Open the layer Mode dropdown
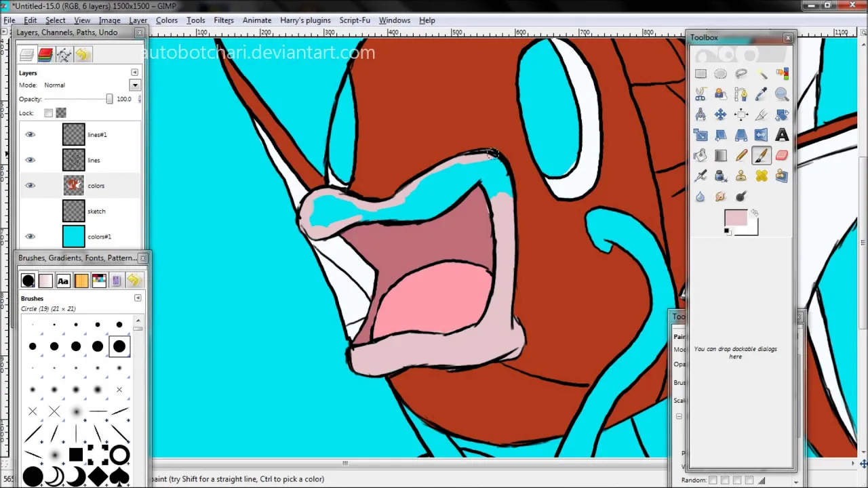Image resolution: width=868 pixels, height=488 pixels. 135,85
